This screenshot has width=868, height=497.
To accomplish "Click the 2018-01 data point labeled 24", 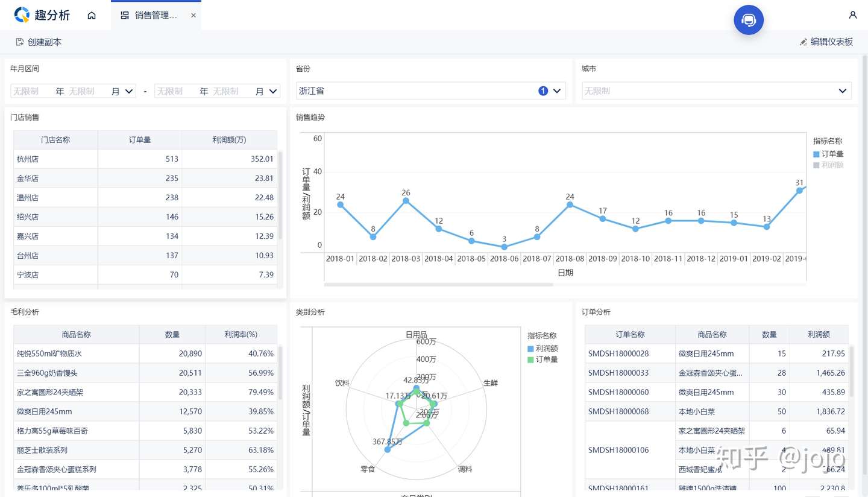I will 340,204.
